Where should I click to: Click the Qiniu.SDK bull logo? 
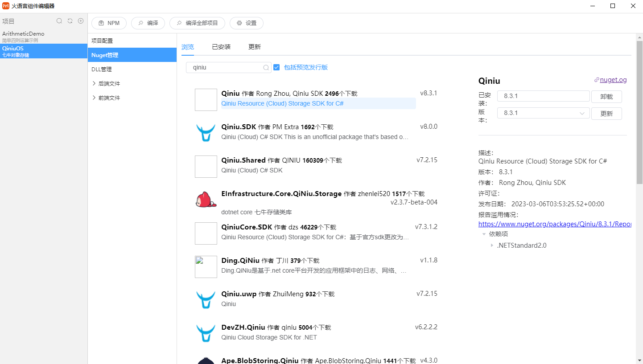[x=206, y=133]
